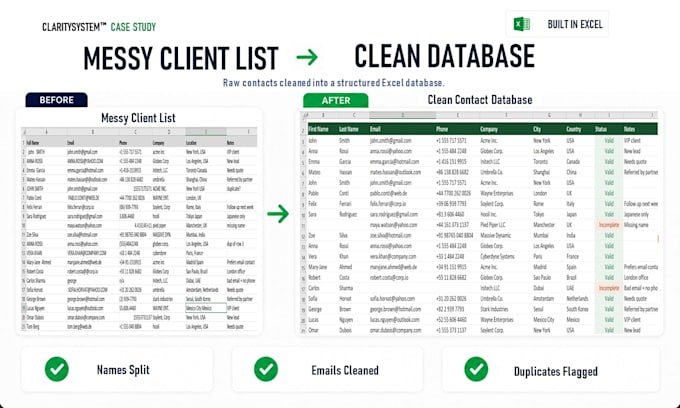Click the Tom Berg name cell in the messy list
The height and width of the screenshot is (408, 680).
(33, 326)
